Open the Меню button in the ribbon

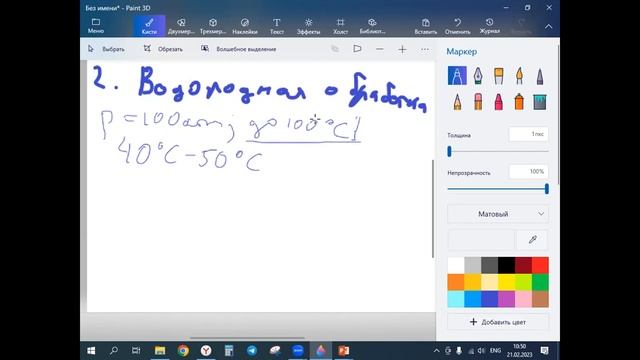coord(96,26)
